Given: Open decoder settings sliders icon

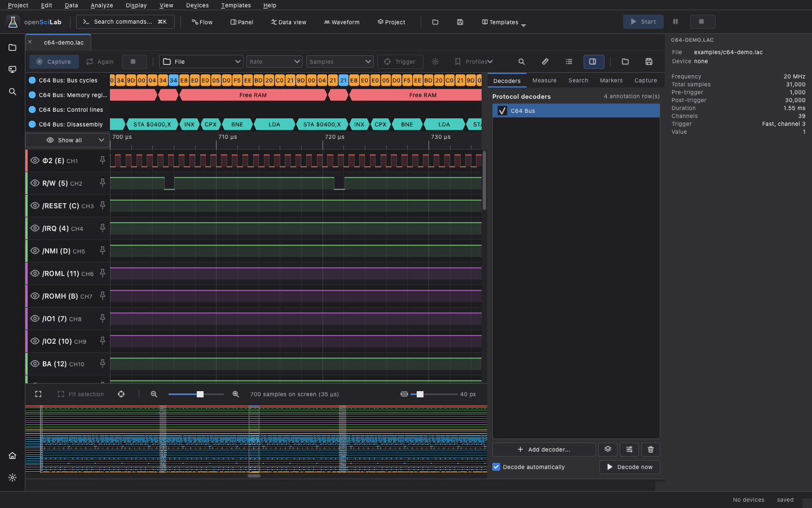Looking at the screenshot, I should (x=629, y=449).
